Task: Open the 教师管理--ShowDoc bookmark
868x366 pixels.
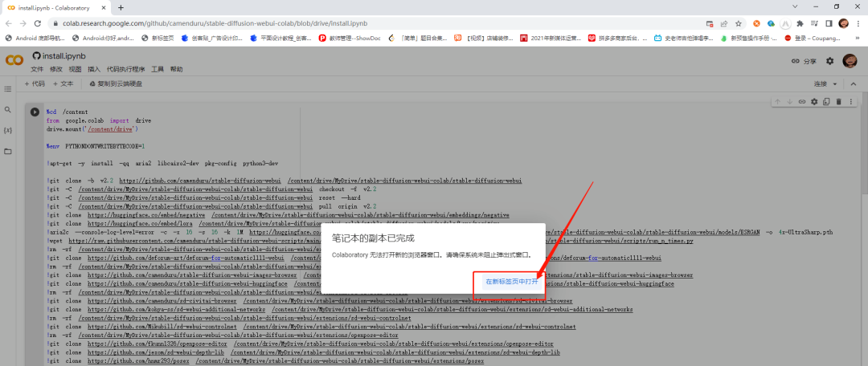Action: tap(348, 39)
